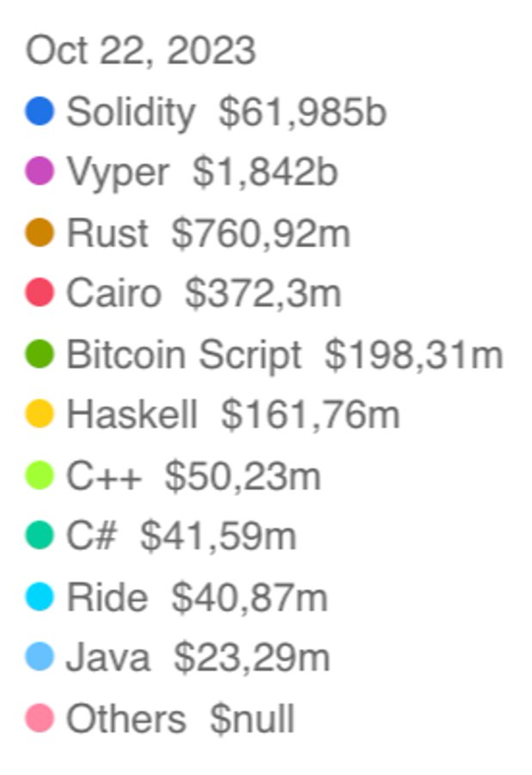Click the red Cairo color dot
This screenshot has width=532, height=775.
point(40,294)
